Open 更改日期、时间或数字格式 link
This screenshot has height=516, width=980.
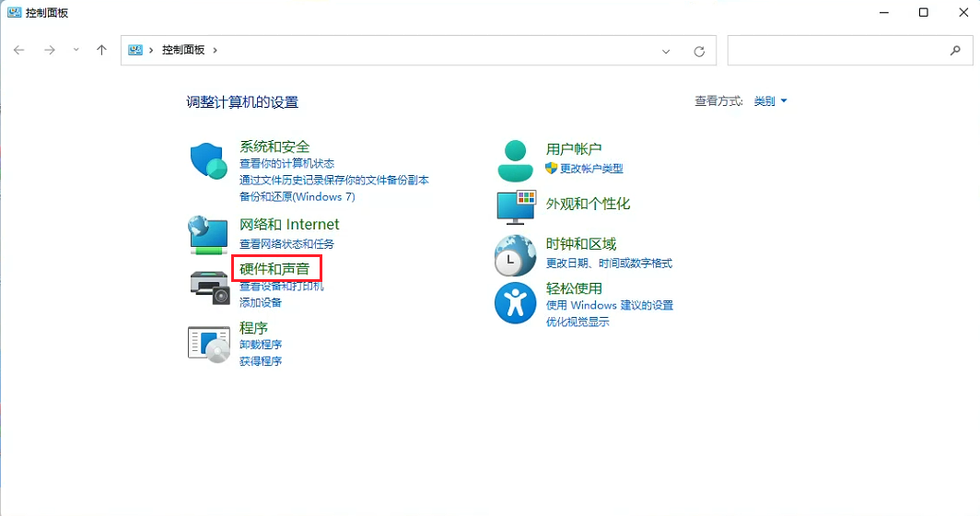point(609,264)
